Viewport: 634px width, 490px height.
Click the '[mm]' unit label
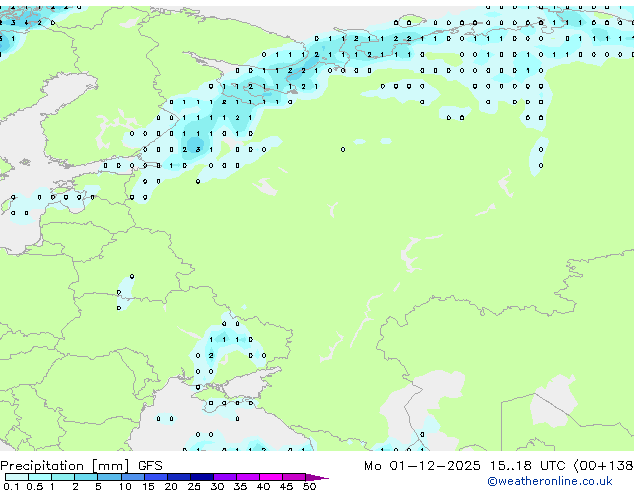[110, 466]
